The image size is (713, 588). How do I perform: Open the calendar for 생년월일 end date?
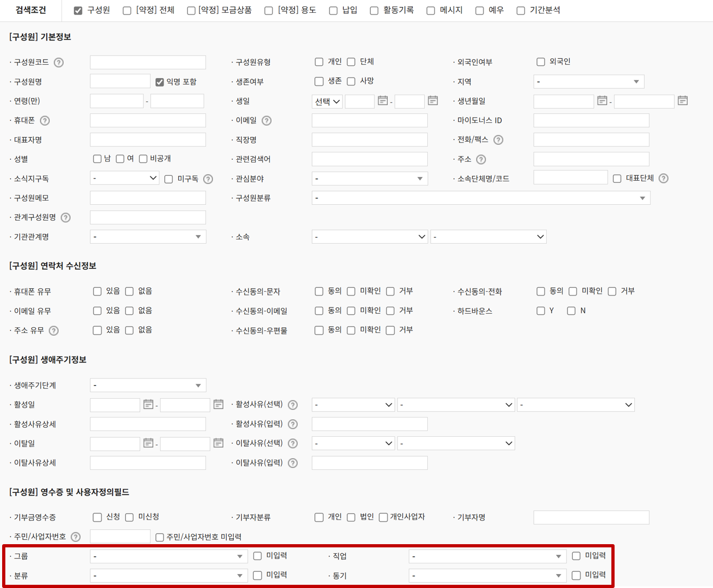pos(683,100)
